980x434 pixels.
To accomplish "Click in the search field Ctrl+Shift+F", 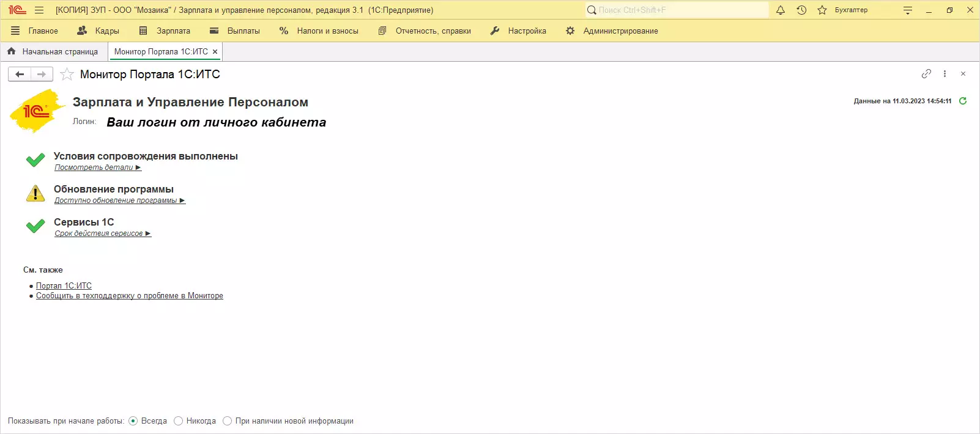I will (x=677, y=10).
